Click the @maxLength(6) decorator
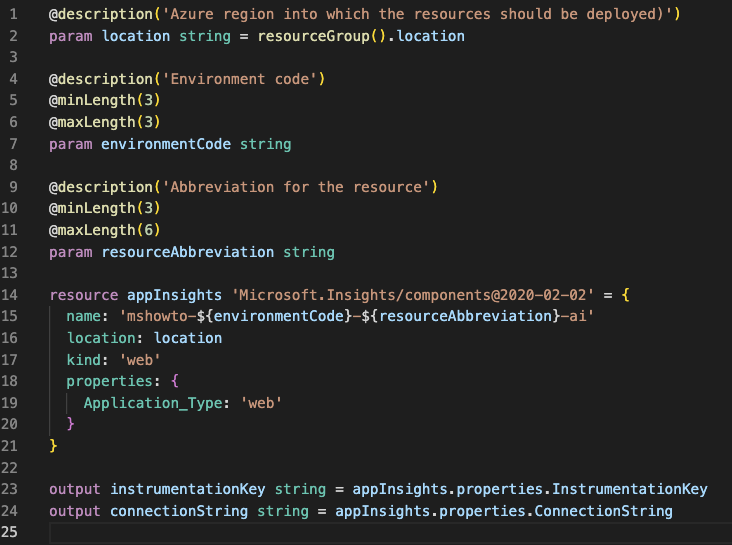732x545 pixels. tap(105, 230)
